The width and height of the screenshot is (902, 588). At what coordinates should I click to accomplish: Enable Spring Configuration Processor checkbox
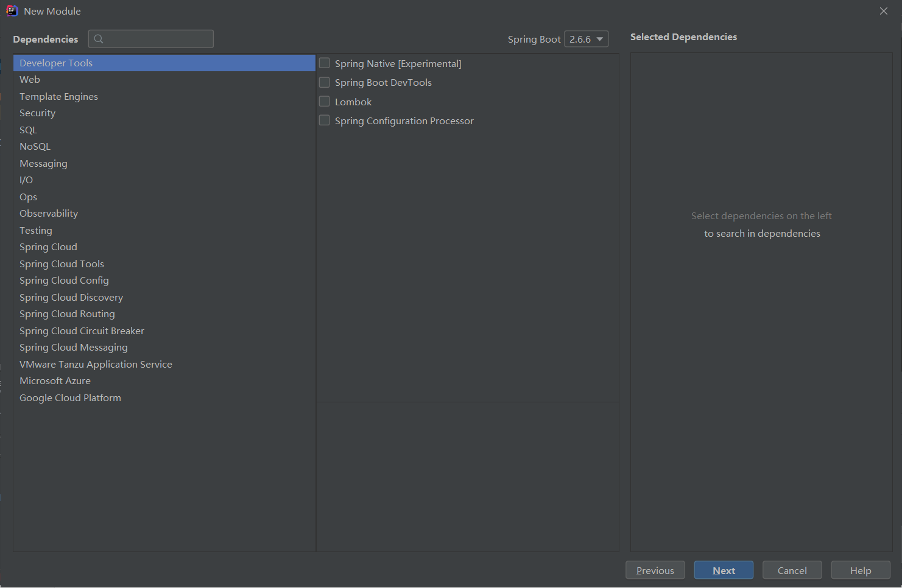pos(325,121)
